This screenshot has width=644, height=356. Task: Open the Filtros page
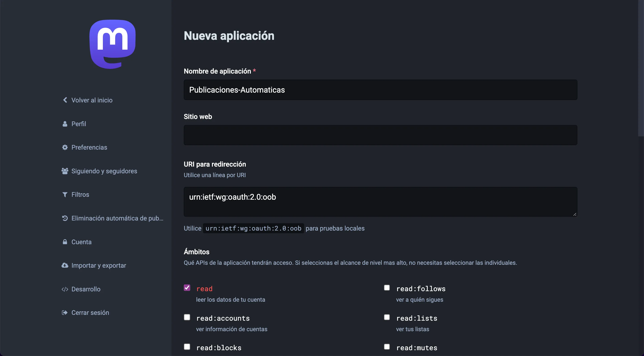[x=80, y=195]
